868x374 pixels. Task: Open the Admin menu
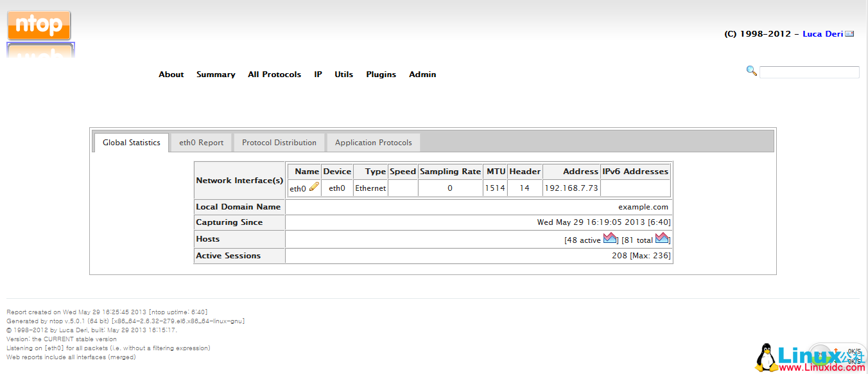422,75
